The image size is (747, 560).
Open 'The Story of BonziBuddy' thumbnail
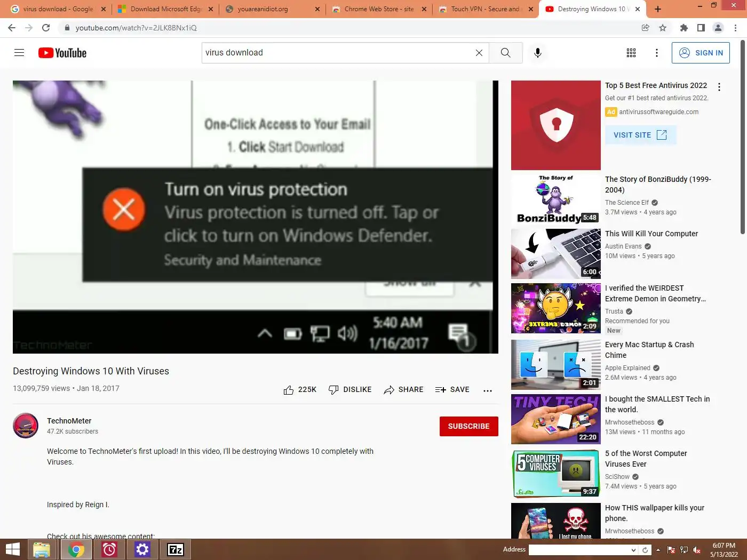point(556,198)
